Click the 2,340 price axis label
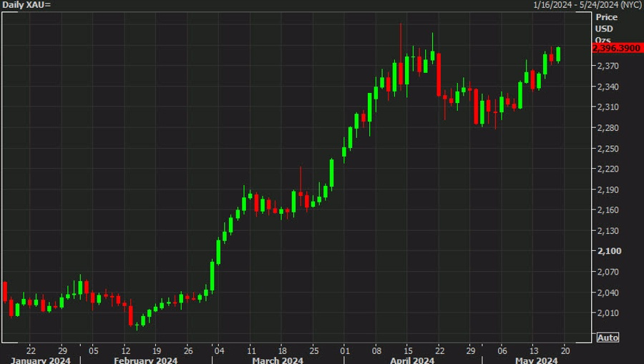644x364 pixels. tap(608, 87)
